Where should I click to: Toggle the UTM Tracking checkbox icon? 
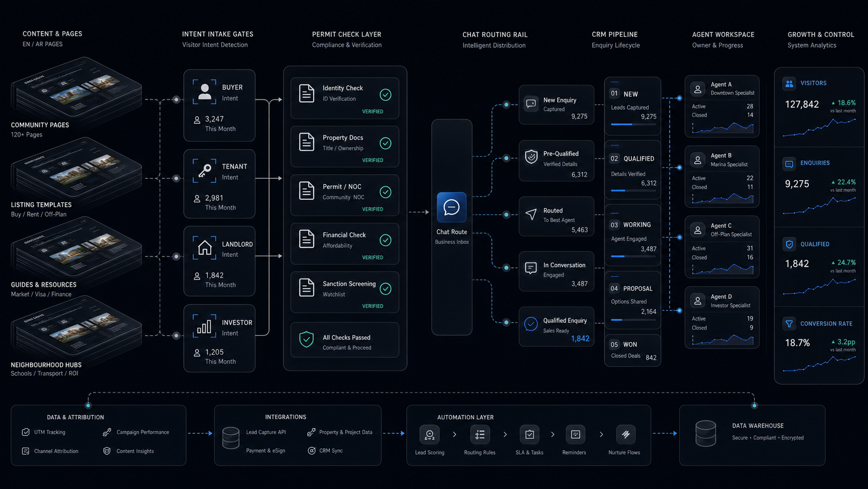click(25, 432)
